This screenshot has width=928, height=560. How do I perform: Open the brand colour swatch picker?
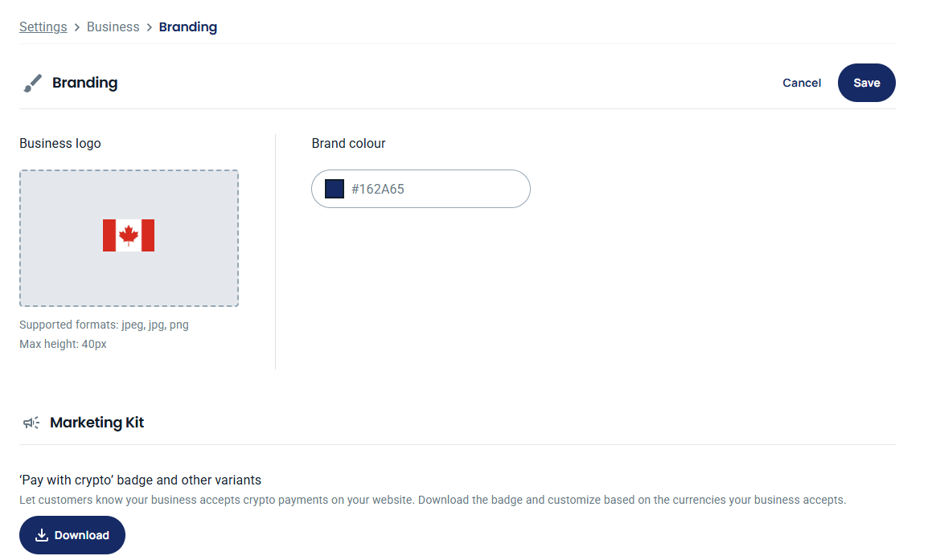pyautogui.click(x=335, y=189)
